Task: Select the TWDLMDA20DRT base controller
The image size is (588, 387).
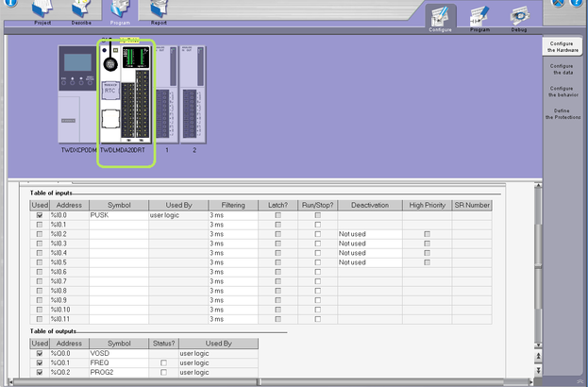Action: point(126,94)
